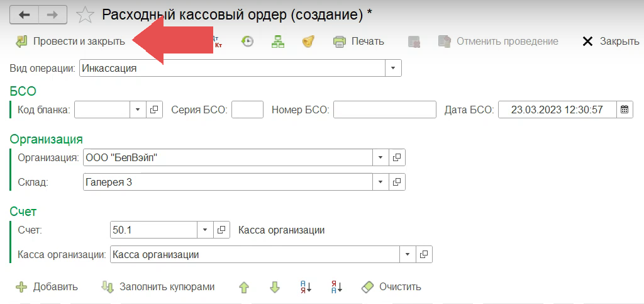The image size is (644, 304).
Task: Expand the Вид операции dropdown
Action: click(393, 68)
